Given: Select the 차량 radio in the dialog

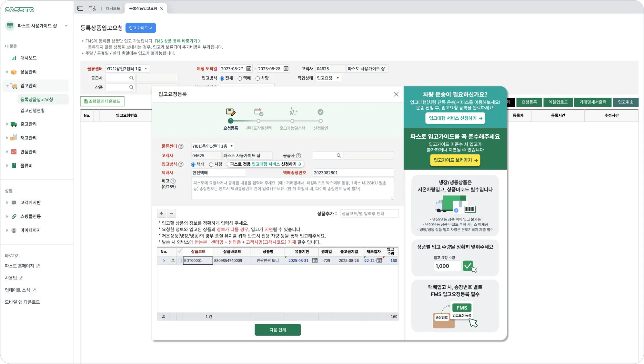Looking at the screenshot, I should (x=211, y=164).
